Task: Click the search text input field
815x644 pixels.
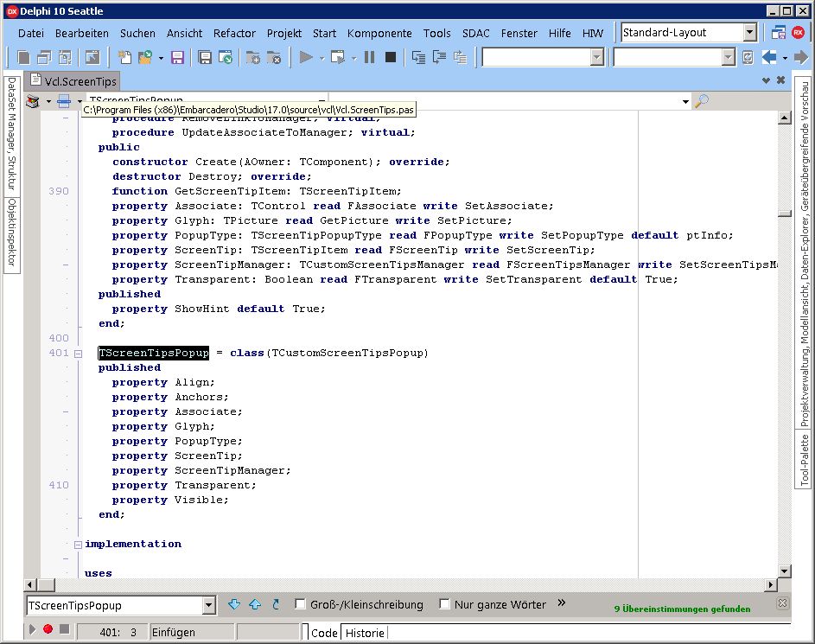Action: point(114,605)
